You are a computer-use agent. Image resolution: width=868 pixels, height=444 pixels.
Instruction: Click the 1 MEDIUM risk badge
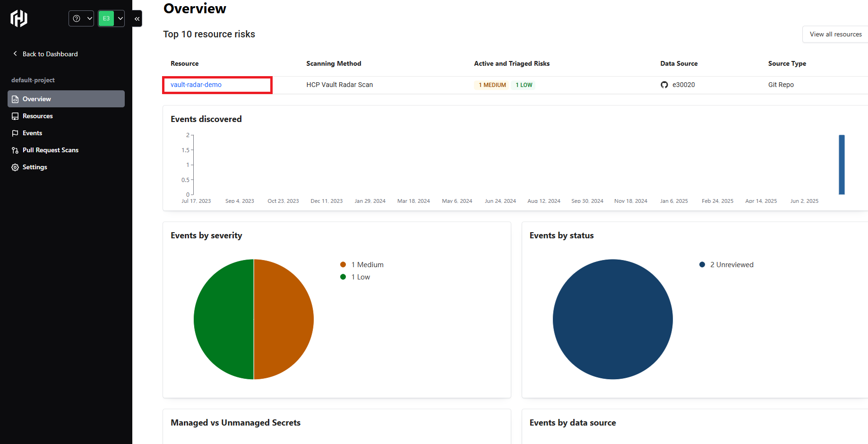492,85
